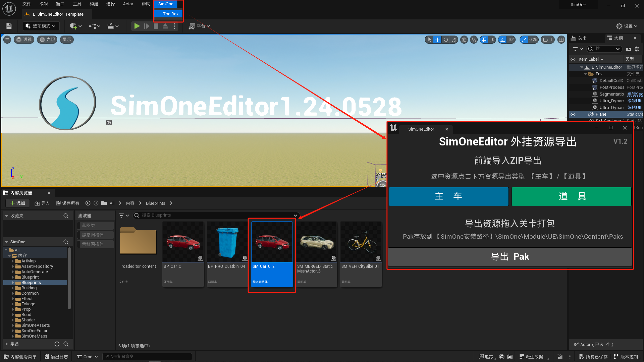This screenshot has height=362, width=644.
Task: Toggle the 静态网格体 filter
Action: coord(95,235)
